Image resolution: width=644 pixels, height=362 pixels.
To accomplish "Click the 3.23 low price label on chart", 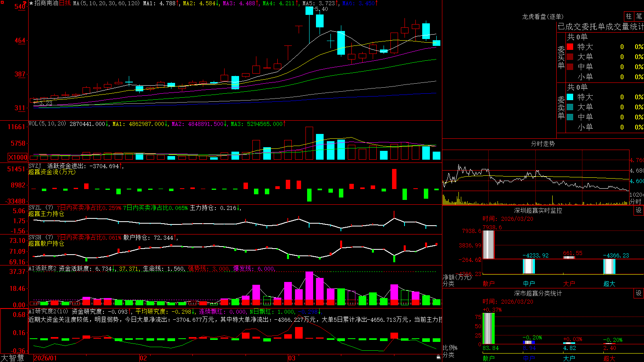I will [46, 103].
